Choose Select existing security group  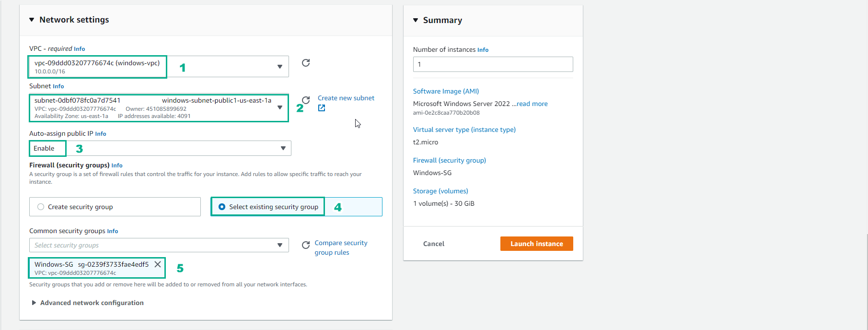pos(221,206)
